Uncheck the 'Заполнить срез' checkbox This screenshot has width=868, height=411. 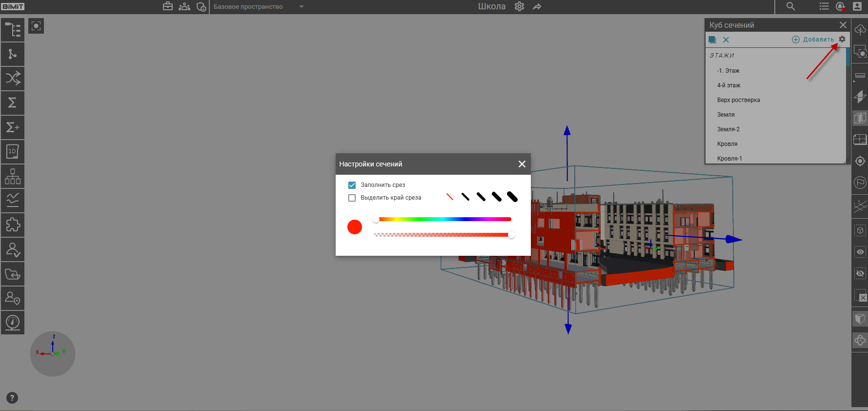352,185
